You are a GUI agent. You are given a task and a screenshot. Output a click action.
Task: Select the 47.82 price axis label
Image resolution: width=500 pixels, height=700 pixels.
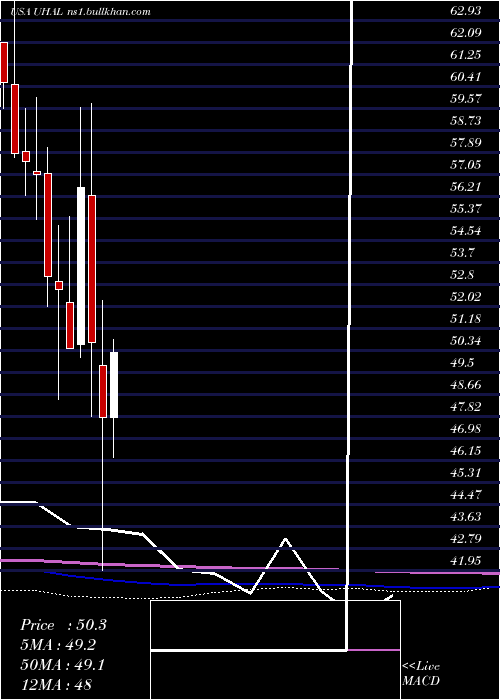466,407
